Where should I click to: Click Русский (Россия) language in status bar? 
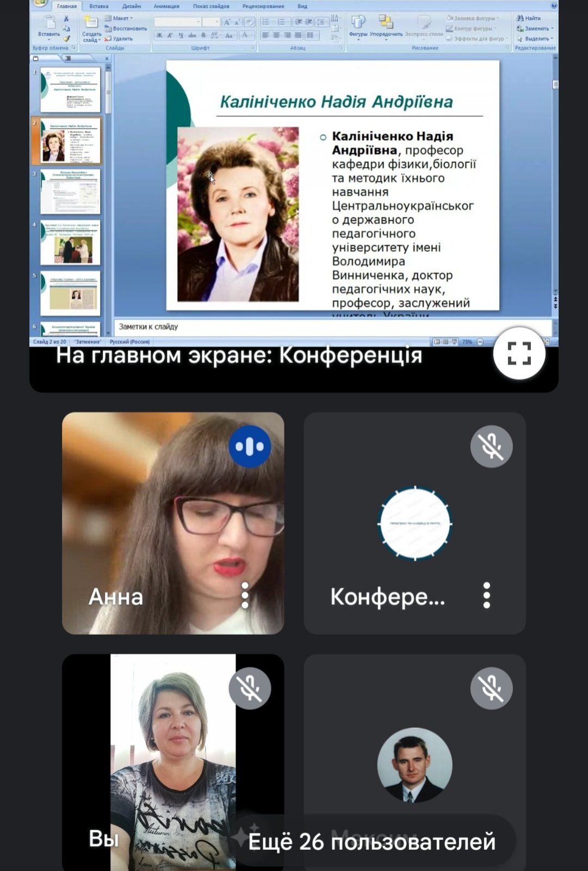tap(129, 342)
